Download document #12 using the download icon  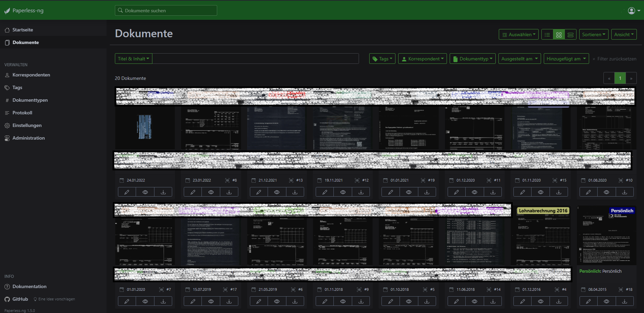coord(361,192)
